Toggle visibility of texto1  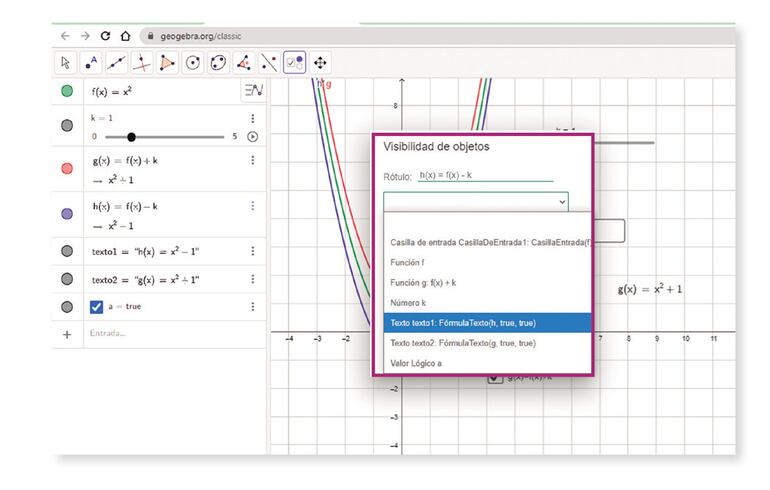pyautogui.click(x=67, y=251)
